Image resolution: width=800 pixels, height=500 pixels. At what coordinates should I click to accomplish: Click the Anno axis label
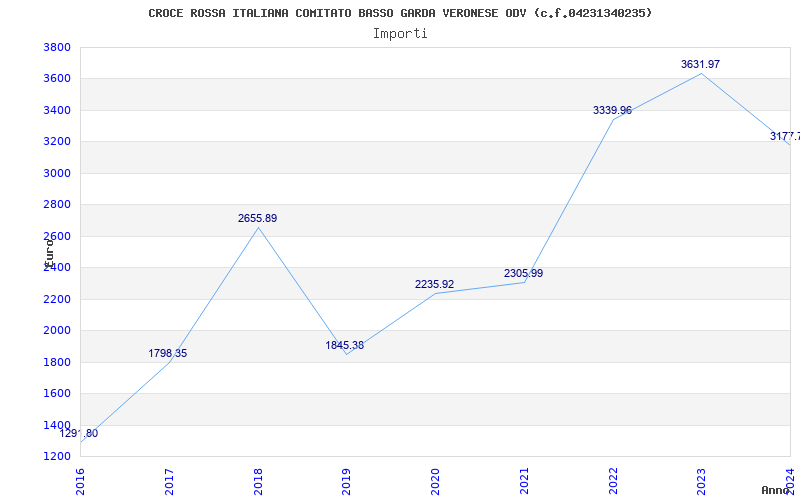point(776,490)
